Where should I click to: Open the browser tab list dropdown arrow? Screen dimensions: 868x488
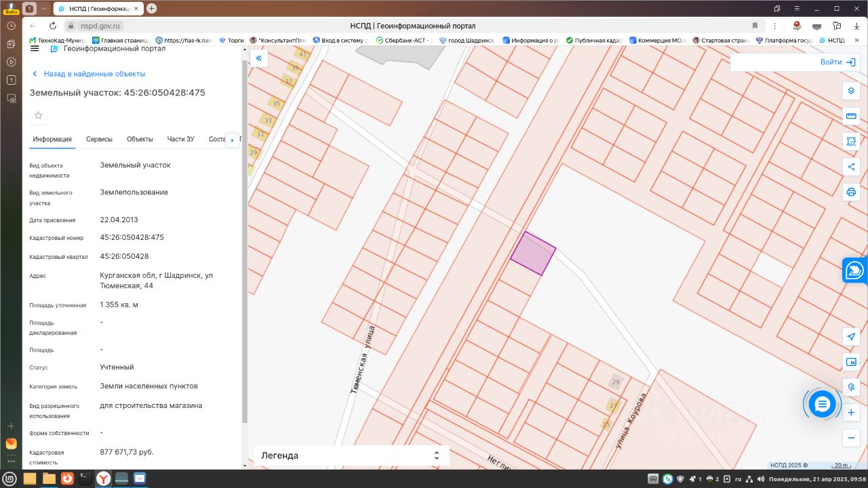pyautogui.click(x=44, y=8)
